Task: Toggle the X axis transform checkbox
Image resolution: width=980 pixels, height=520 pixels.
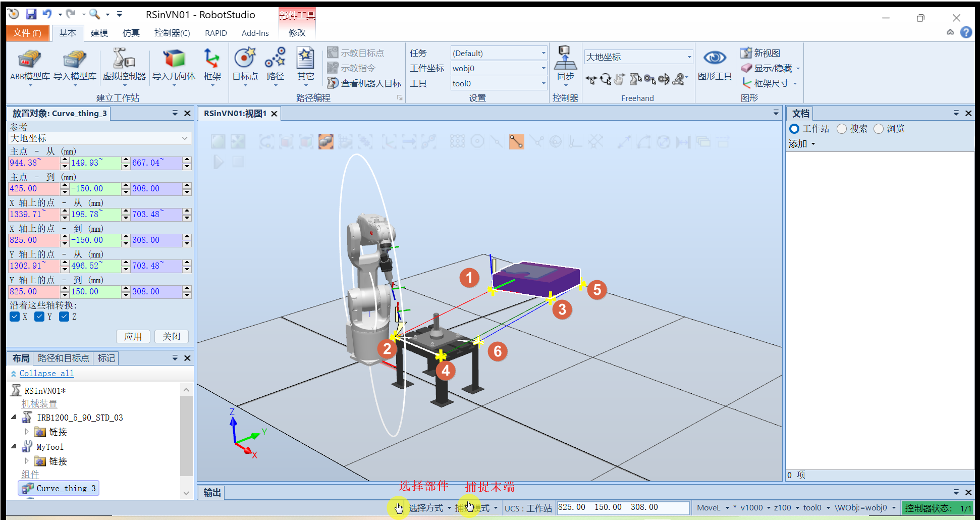Action: click(x=15, y=317)
